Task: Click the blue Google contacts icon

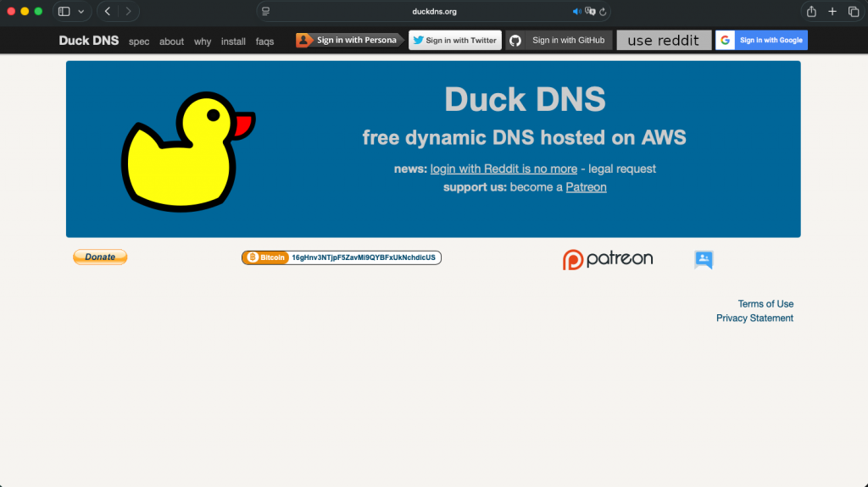Action: [x=704, y=260]
